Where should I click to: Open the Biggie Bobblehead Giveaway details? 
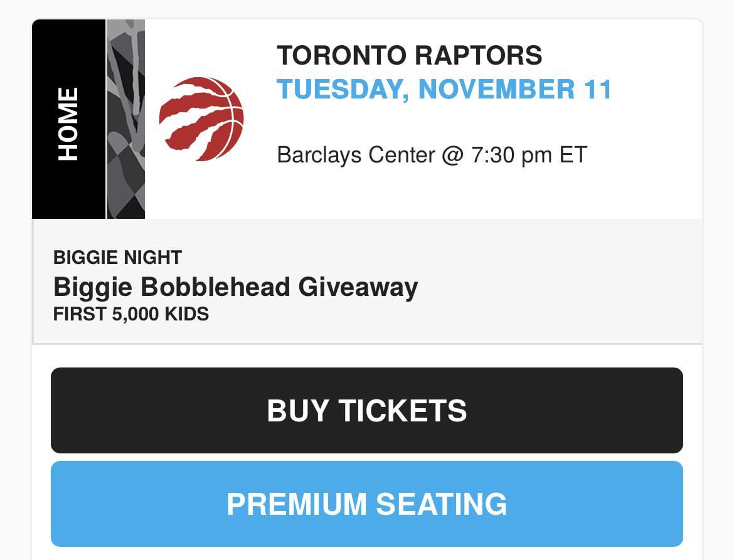pos(235,286)
